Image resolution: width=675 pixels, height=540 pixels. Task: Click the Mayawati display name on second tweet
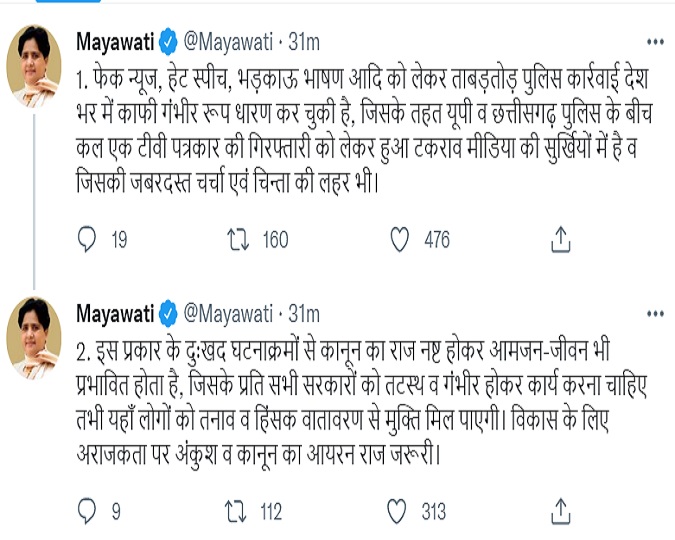click(x=114, y=314)
